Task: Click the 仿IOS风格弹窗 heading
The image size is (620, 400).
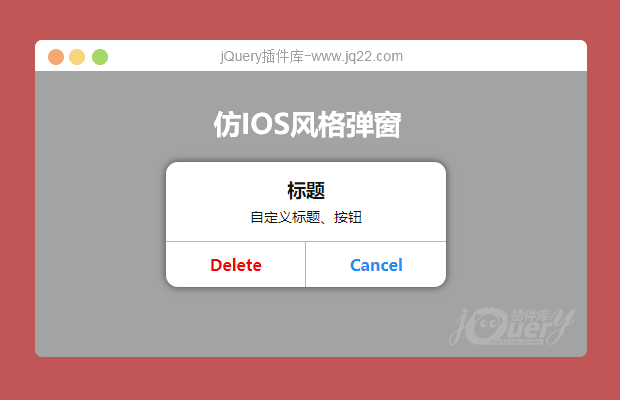Action: (x=308, y=125)
